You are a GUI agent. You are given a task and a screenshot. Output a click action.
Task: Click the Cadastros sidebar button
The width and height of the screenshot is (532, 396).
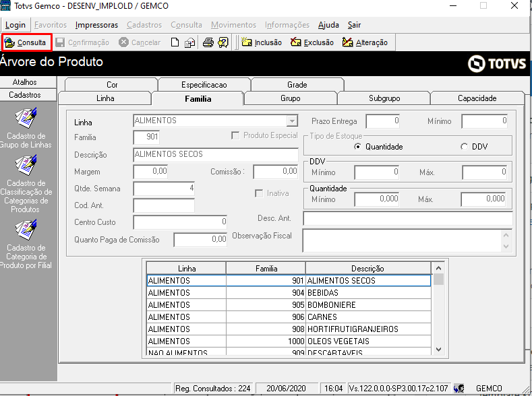coord(28,95)
